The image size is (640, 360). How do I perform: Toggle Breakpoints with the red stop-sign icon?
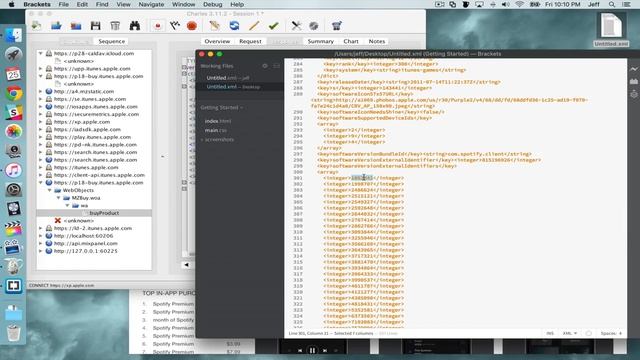(x=192, y=26)
